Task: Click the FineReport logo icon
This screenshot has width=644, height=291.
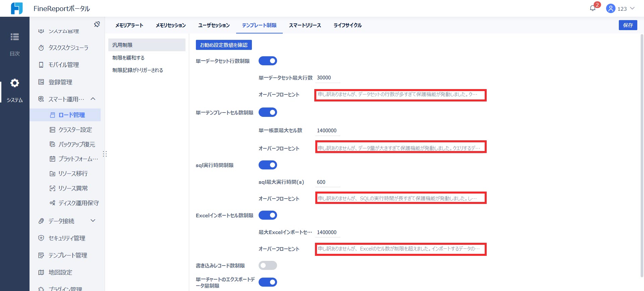Action: click(x=17, y=8)
